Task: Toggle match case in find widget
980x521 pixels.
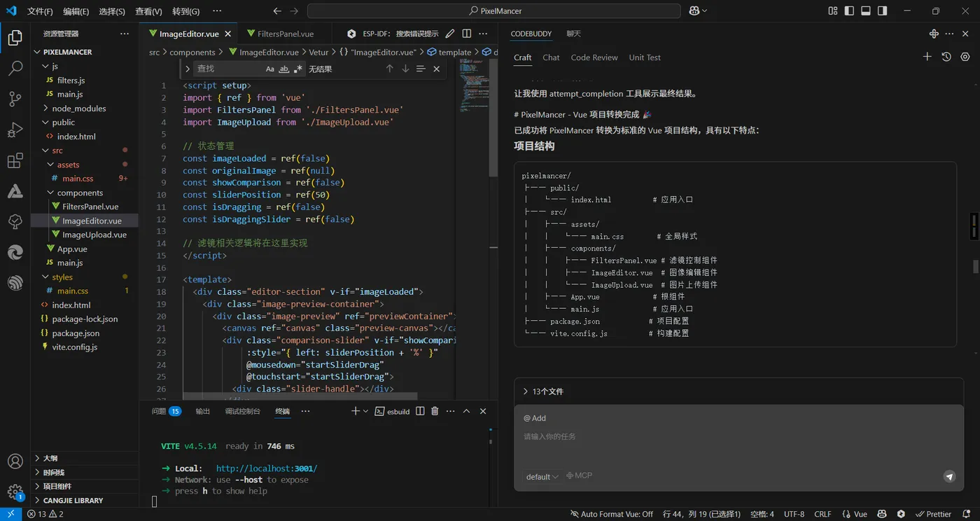Action: [270, 69]
